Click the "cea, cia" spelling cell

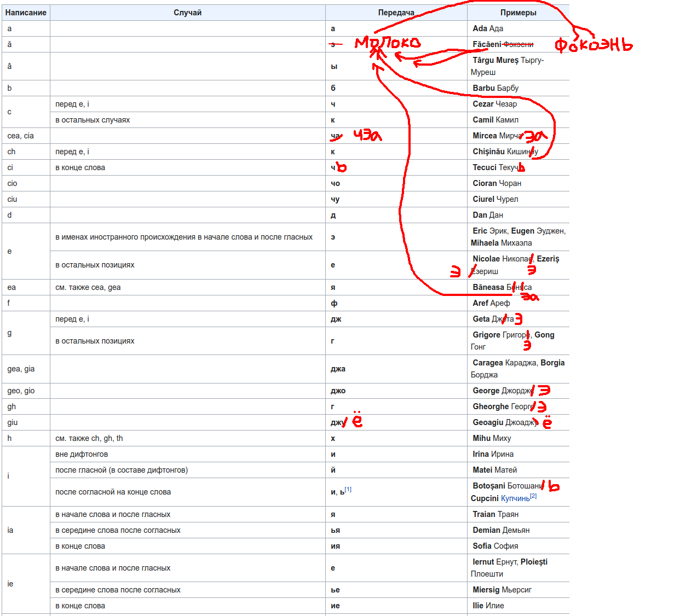[21, 136]
